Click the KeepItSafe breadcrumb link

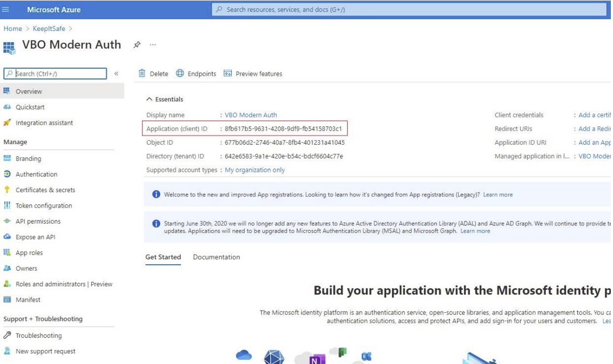49,28
